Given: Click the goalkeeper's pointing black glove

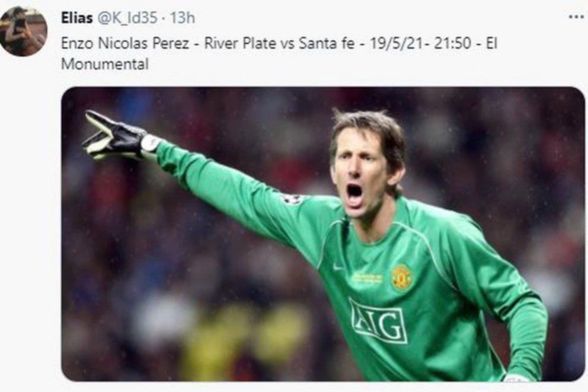Looking at the screenshot, I should [x=113, y=136].
